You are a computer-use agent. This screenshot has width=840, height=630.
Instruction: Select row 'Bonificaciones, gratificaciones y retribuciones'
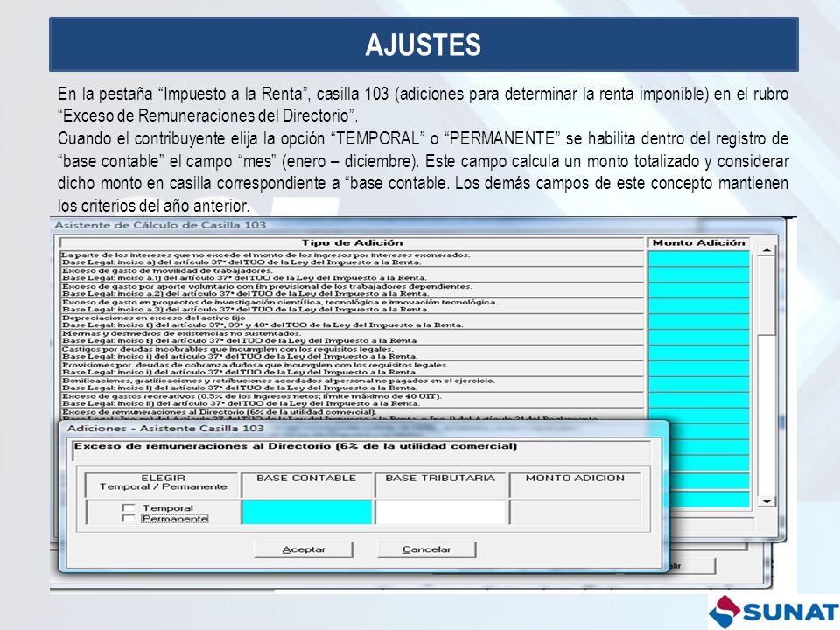coord(352,384)
